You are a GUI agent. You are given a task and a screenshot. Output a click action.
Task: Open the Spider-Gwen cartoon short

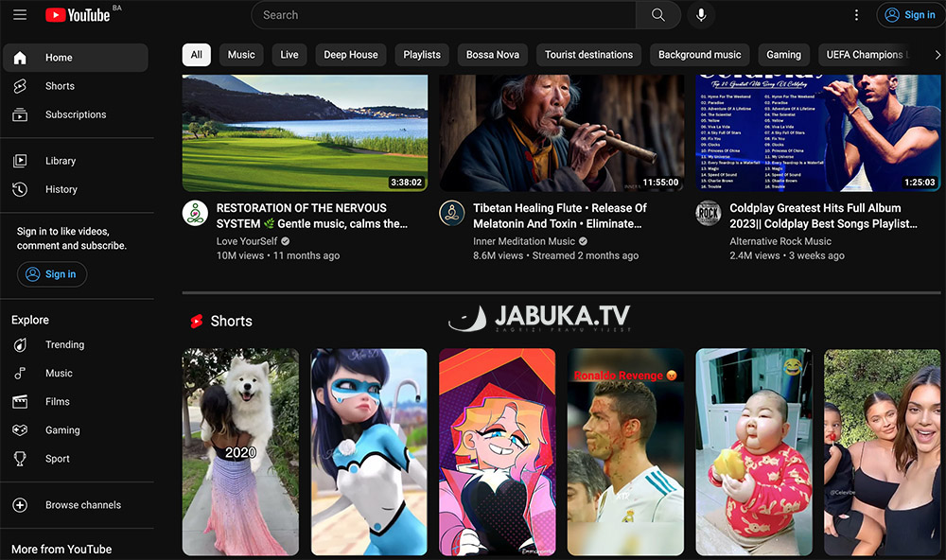[498, 452]
